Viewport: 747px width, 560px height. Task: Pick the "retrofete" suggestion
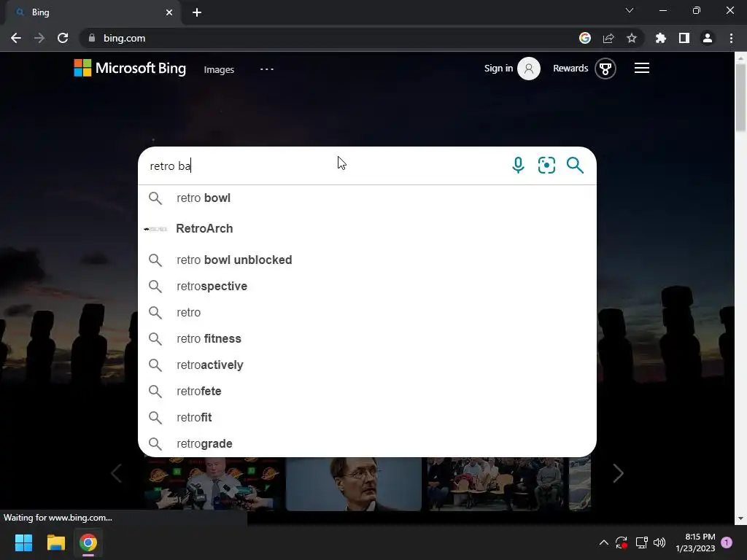pos(367,391)
